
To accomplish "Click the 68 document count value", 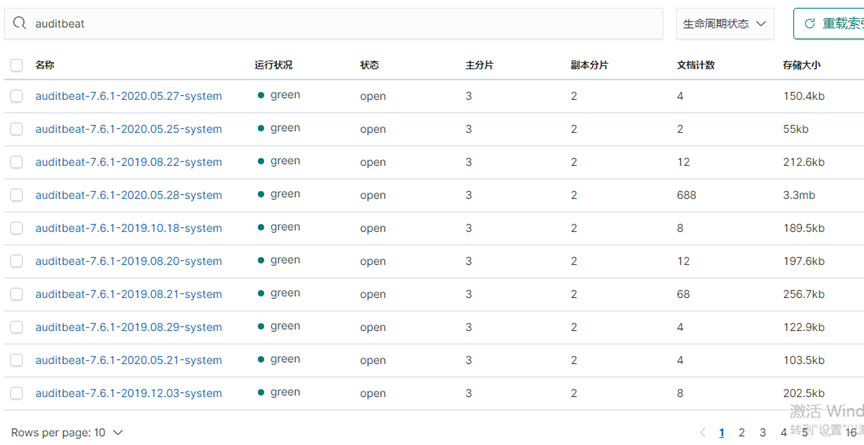I will (x=683, y=294).
